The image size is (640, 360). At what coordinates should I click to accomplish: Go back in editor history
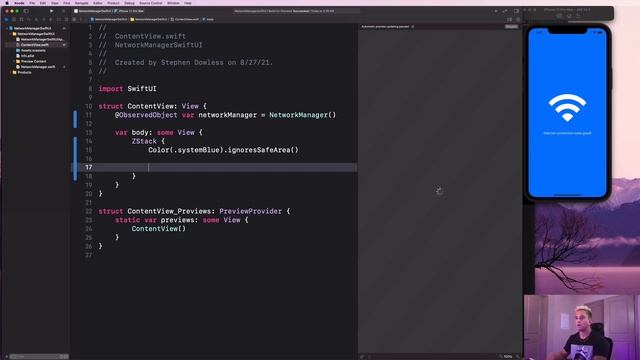pyautogui.click(x=81, y=19)
